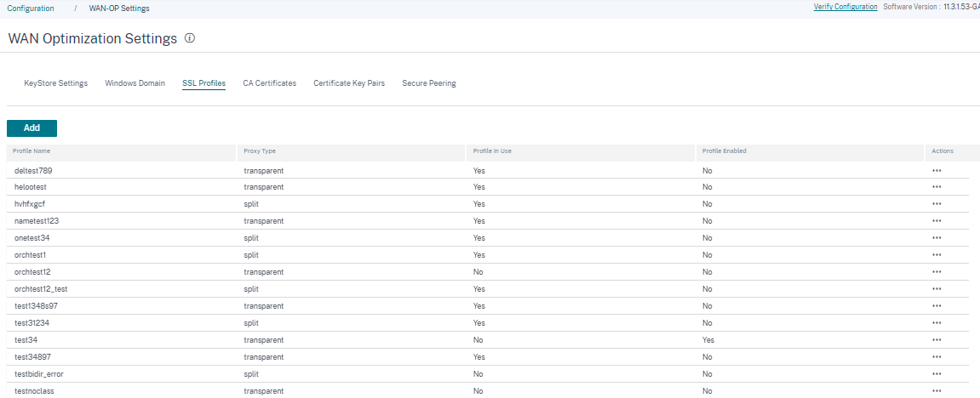Open actions menu for test34897
Screen dimensions: 980x398
click(937, 357)
